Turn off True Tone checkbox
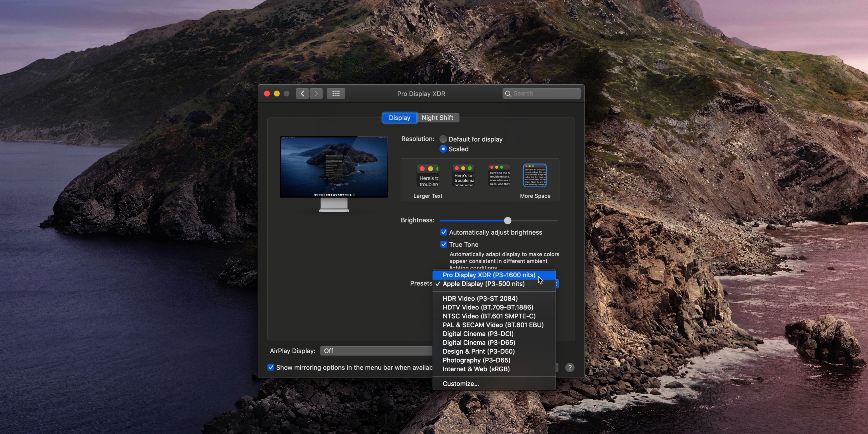The image size is (868, 434). 444,244
